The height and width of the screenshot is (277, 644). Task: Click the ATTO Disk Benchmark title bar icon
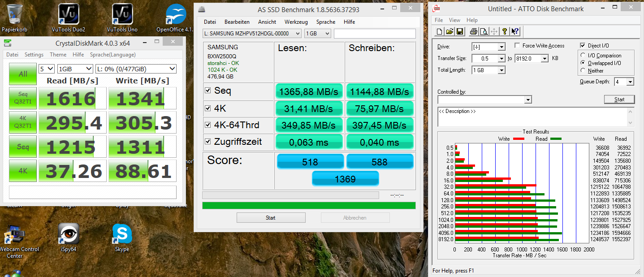point(437,9)
